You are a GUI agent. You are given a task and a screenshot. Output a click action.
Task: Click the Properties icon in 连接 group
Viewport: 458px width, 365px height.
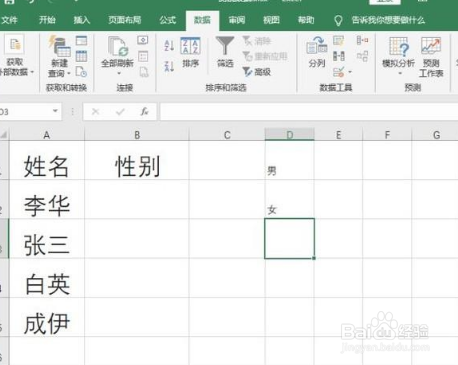pyautogui.click(x=143, y=56)
